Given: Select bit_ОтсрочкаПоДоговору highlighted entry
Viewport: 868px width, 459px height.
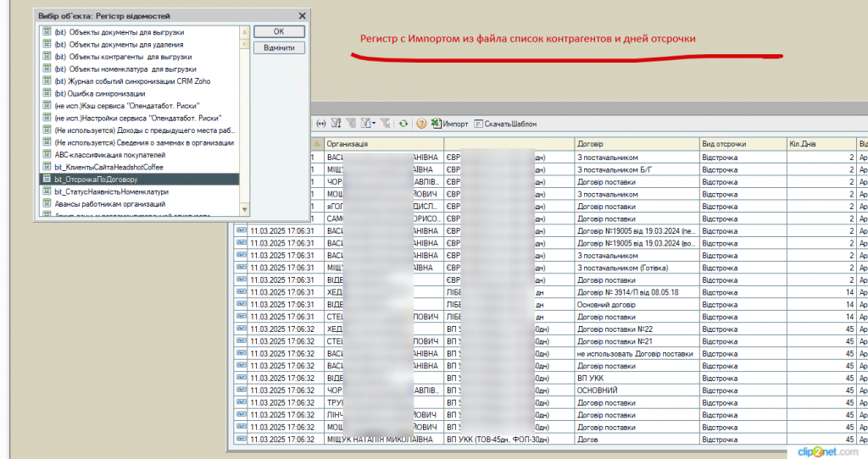Looking at the screenshot, I should pyautogui.click(x=140, y=180).
